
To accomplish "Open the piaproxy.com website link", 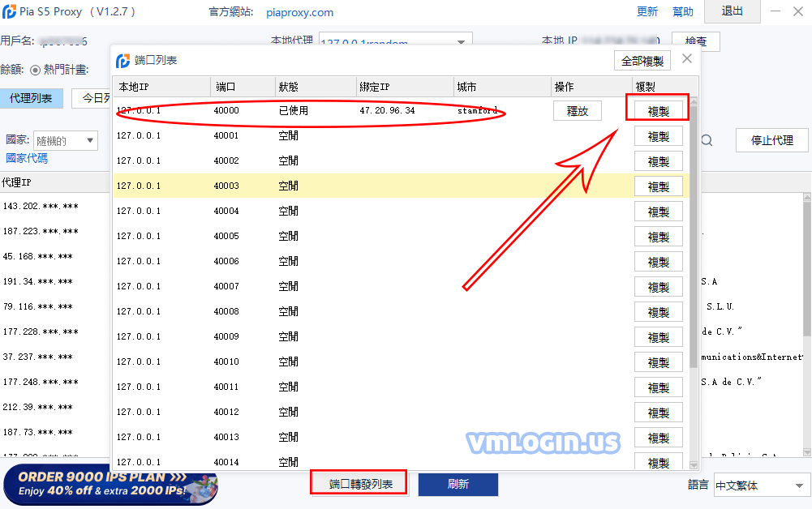I will tap(300, 12).
